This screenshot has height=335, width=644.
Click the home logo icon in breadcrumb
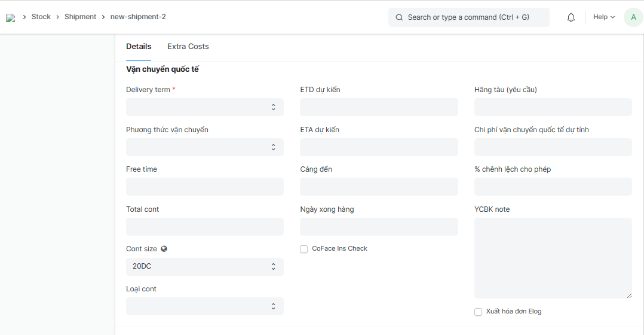tap(10, 18)
